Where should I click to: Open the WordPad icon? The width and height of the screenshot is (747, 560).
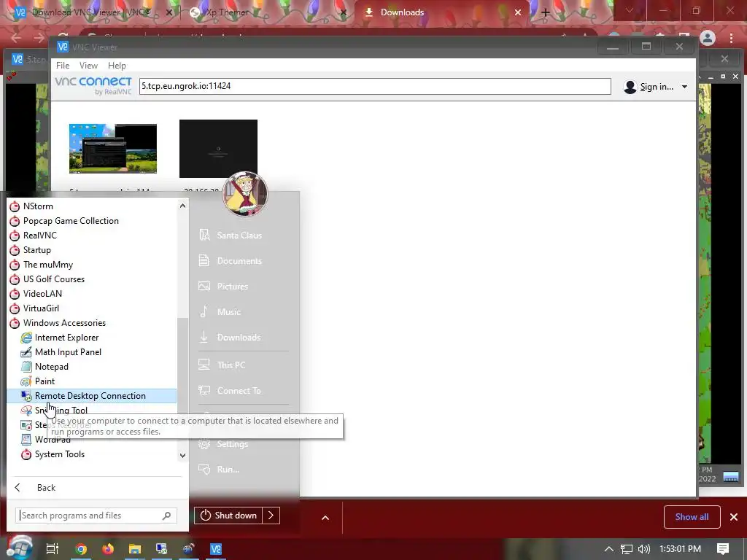(26, 440)
